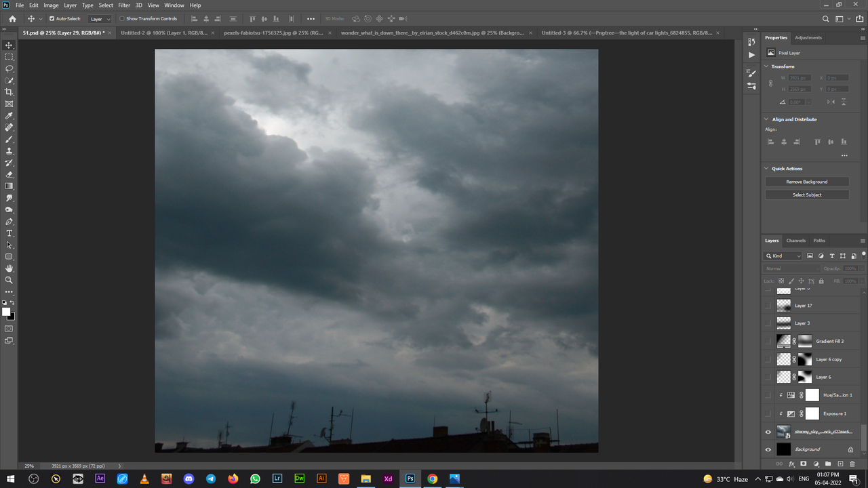Show the Hue/Saturation 1 layer
Image resolution: width=868 pixels, height=488 pixels.
pos(768,395)
